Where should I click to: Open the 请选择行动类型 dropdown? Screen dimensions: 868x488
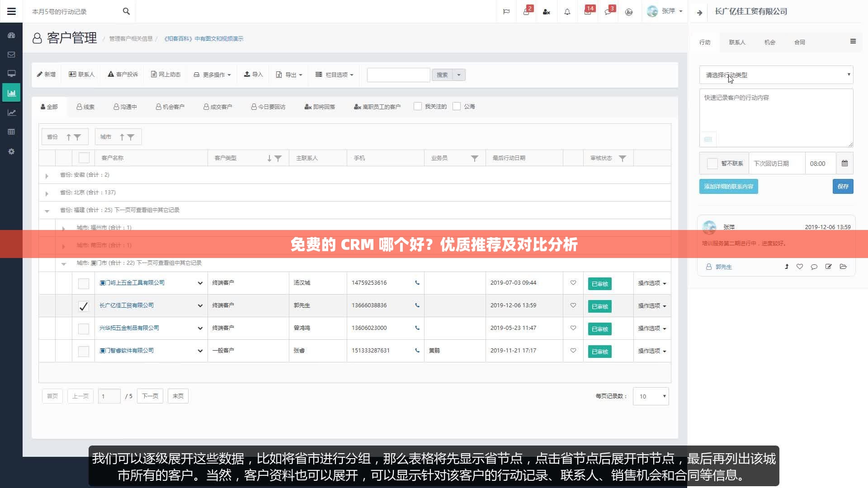(x=775, y=75)
